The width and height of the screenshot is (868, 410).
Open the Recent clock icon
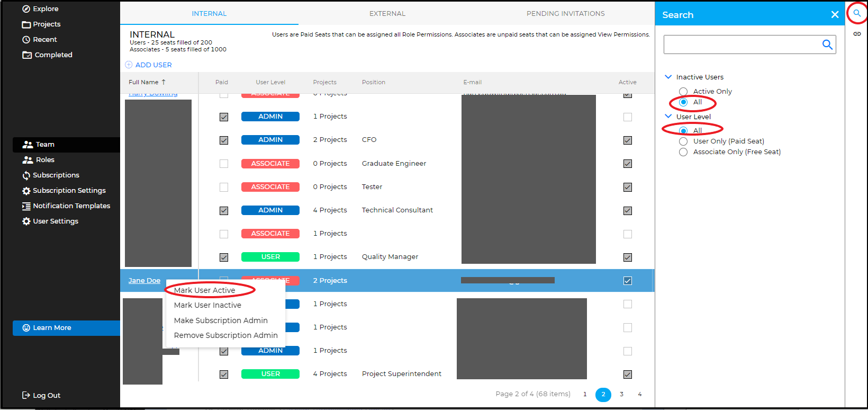point(26,40)
